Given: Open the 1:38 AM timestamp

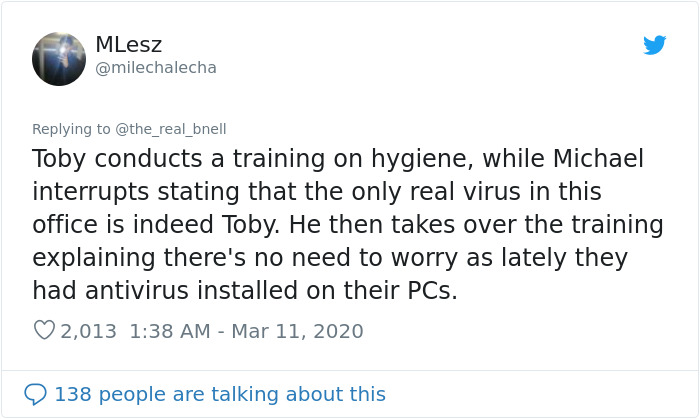Looking at the screenshot, I should [x=170, y=331].
